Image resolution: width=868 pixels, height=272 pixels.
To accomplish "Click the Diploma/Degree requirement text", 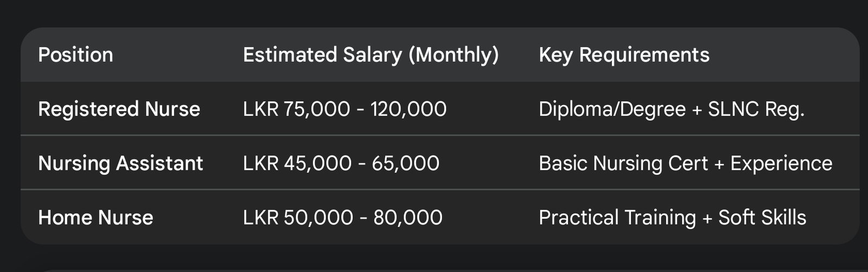I will pyautogui.click(x=612, y=109).
